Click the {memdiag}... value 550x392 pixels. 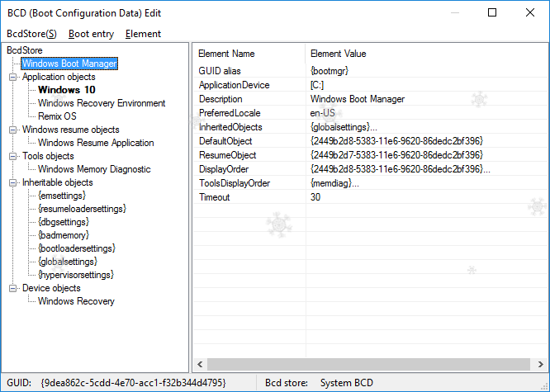click(x=334, y=183)
